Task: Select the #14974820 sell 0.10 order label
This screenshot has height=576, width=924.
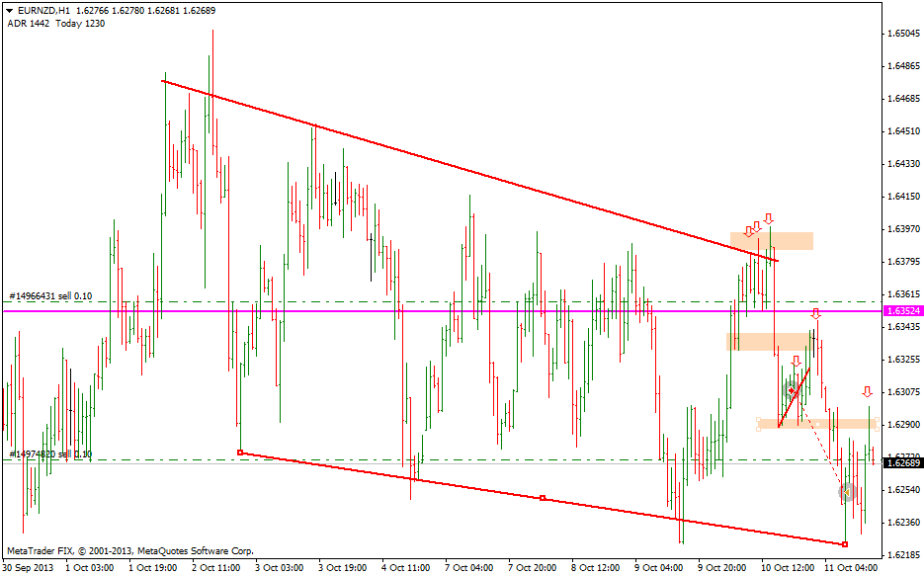Action: tap(49, 453)
